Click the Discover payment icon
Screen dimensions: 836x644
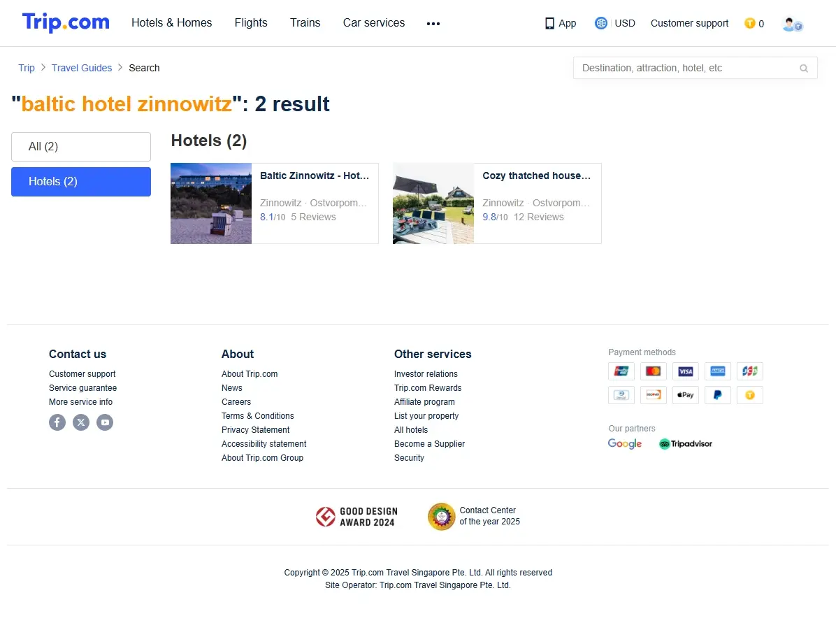(x=653, y=395)
